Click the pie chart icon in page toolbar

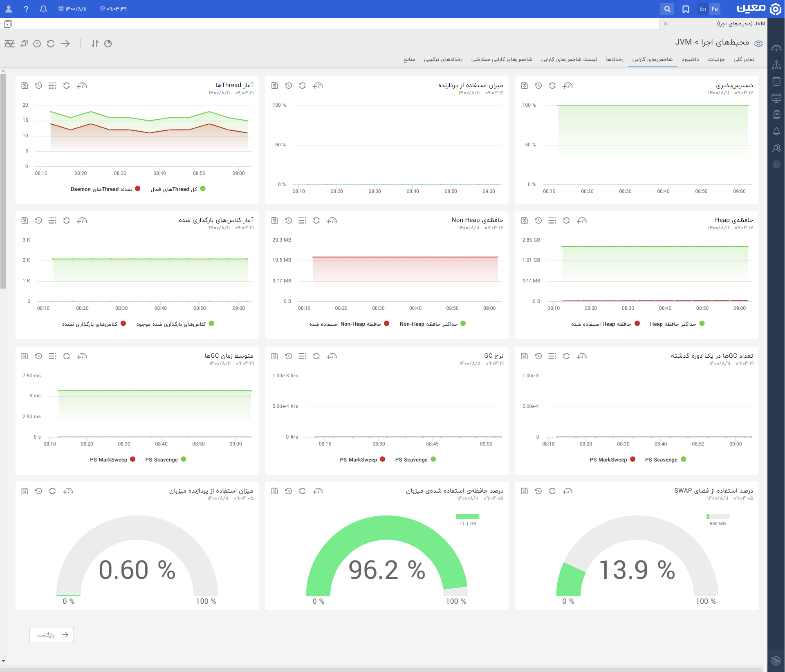click(x=108, y=43)
